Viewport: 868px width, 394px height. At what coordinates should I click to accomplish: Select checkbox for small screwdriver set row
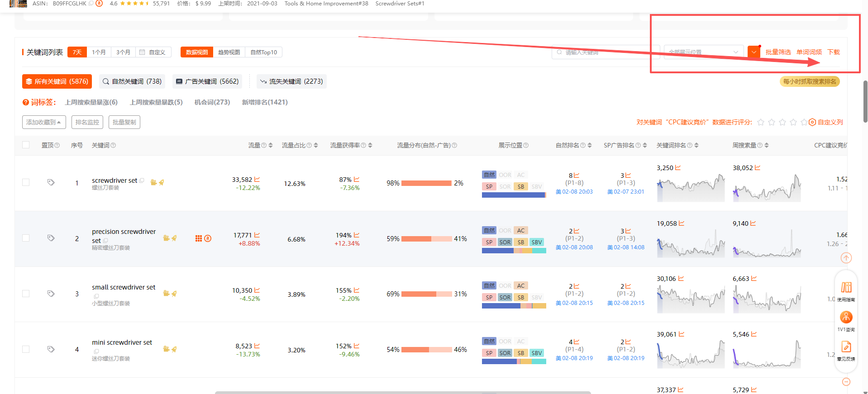tap(26, 294)
